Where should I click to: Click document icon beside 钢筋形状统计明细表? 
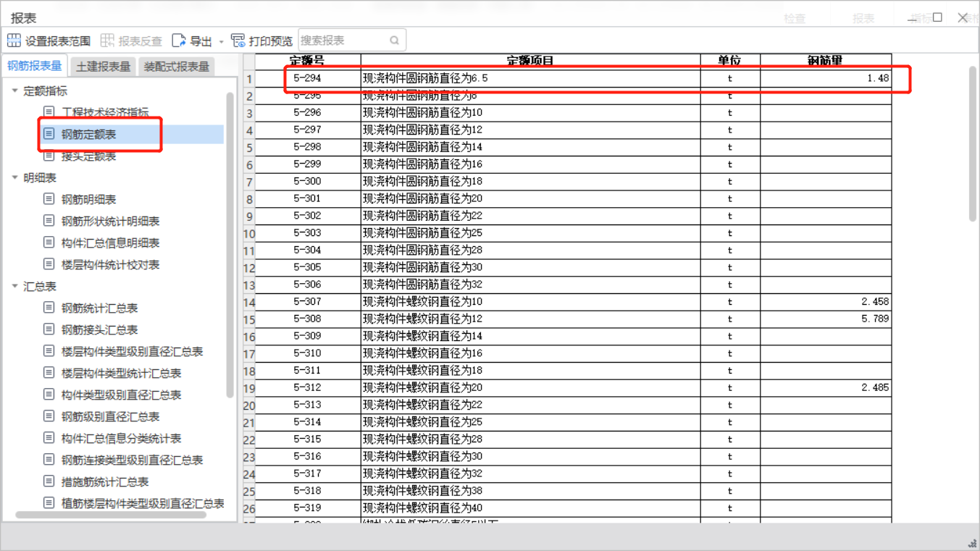point(49,220)
